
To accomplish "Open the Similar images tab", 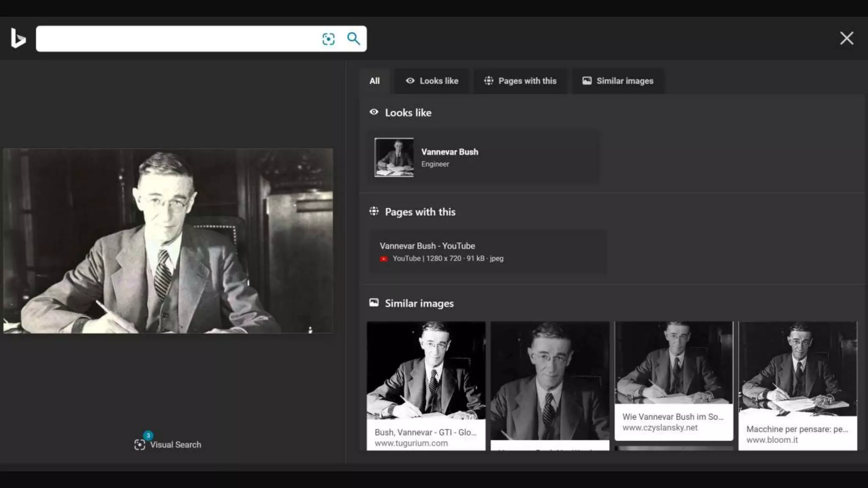I will point(618,81).
